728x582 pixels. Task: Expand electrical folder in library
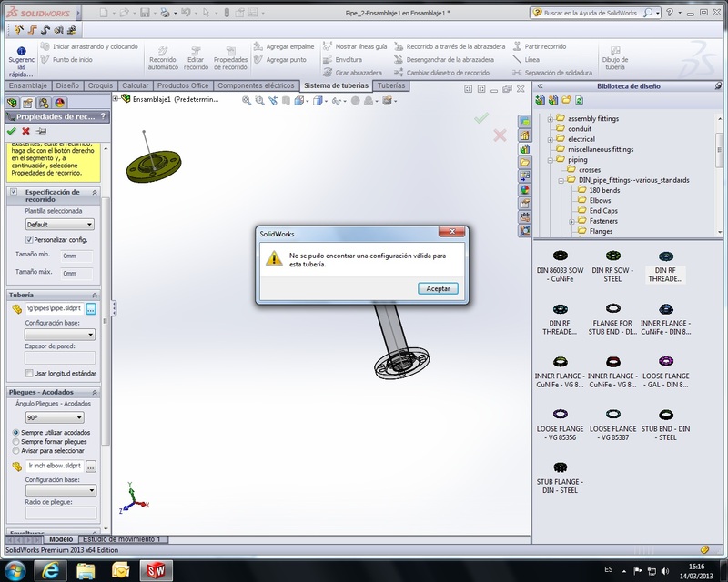point(550,140)
